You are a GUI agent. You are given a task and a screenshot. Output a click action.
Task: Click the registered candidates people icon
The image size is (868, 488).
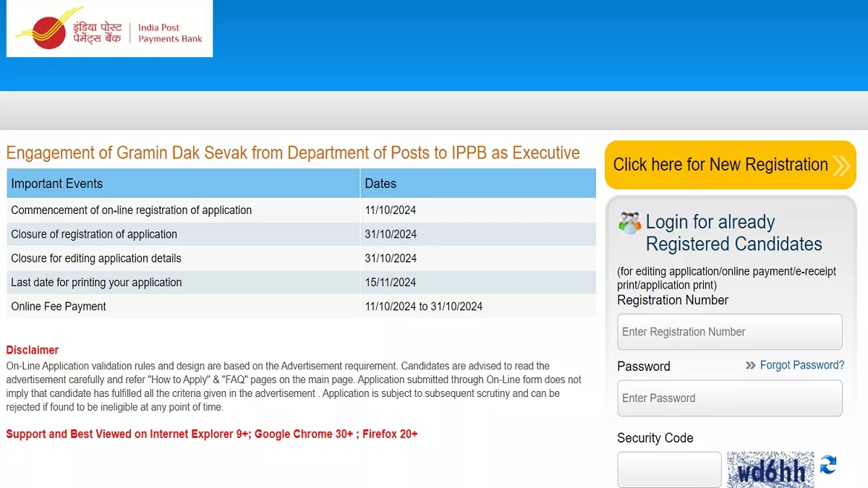pyautogui.click(x=629, y=223)
